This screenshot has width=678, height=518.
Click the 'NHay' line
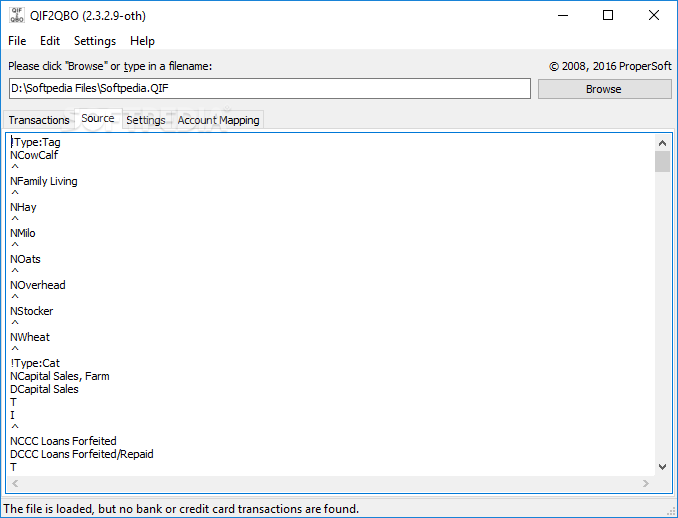(23, 207)
